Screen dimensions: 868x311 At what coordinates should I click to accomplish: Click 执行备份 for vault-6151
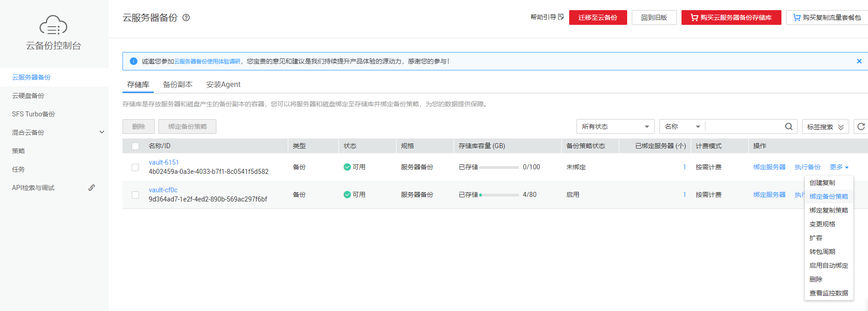point(808,167)
